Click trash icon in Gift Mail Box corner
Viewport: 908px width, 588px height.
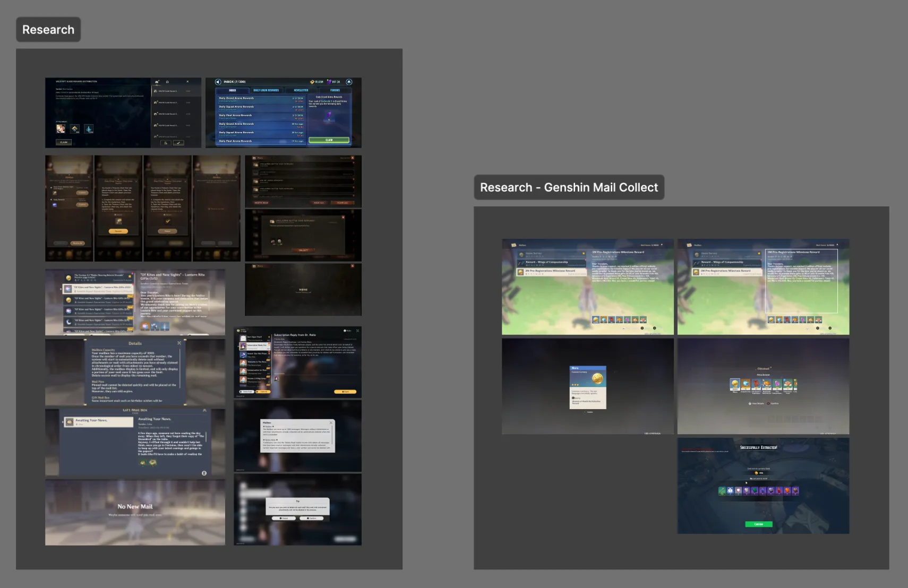coord(204,473)
